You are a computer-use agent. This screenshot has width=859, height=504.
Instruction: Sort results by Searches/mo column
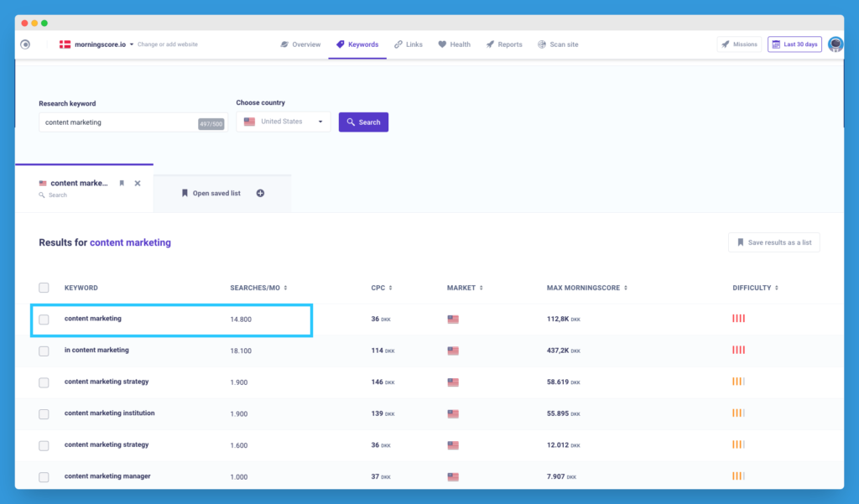click(x=259, y=288)
